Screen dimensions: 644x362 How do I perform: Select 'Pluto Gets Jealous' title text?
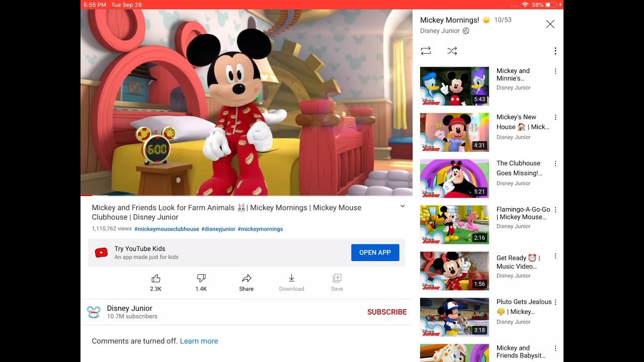point(524,307)
